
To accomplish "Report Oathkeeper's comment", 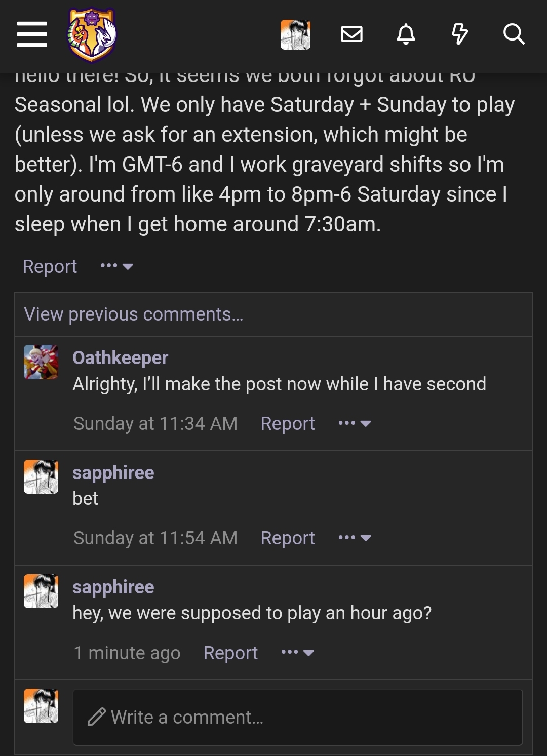I will click(x=287, y=423).
